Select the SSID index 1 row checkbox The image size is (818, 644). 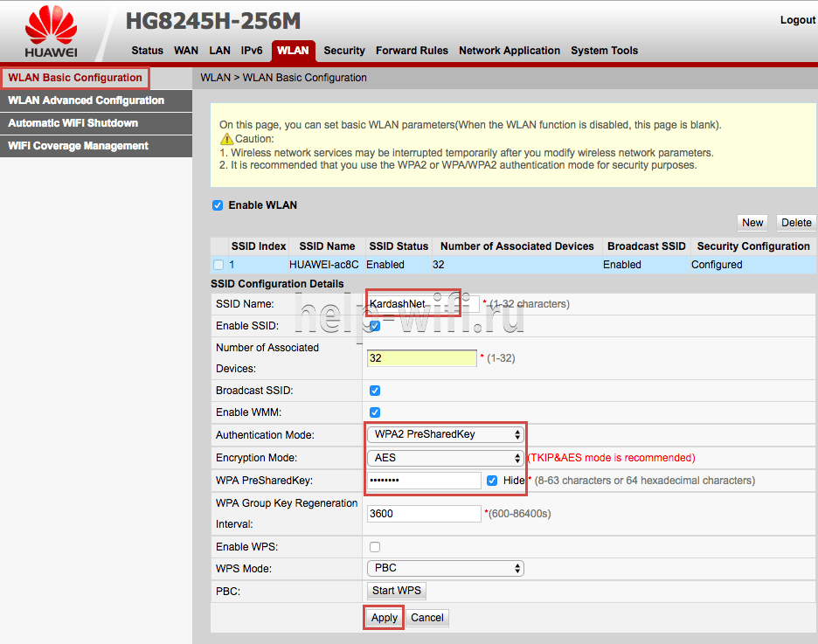(218, 265)
